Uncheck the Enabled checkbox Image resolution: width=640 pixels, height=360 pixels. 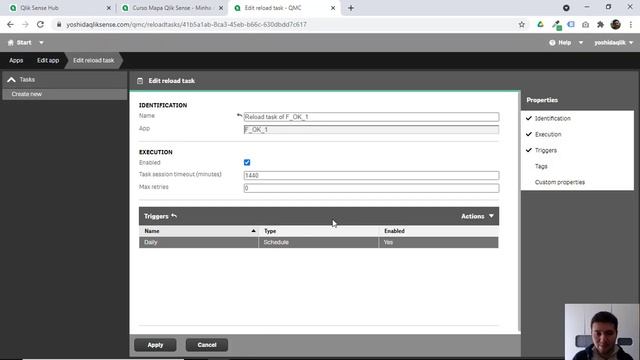[247, 162]
